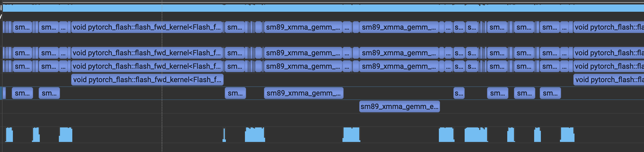Click the lone sm89_xmma_gemm_e block in the sixth row
The width and height of the screenshot is (644, 152).
[399, 106]
